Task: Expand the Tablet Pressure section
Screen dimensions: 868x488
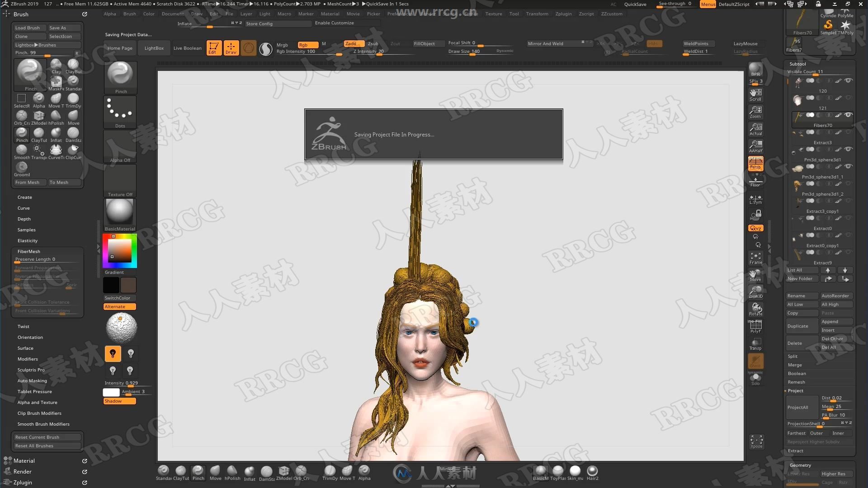Action: pyautogui.click(x=34, y=391)
